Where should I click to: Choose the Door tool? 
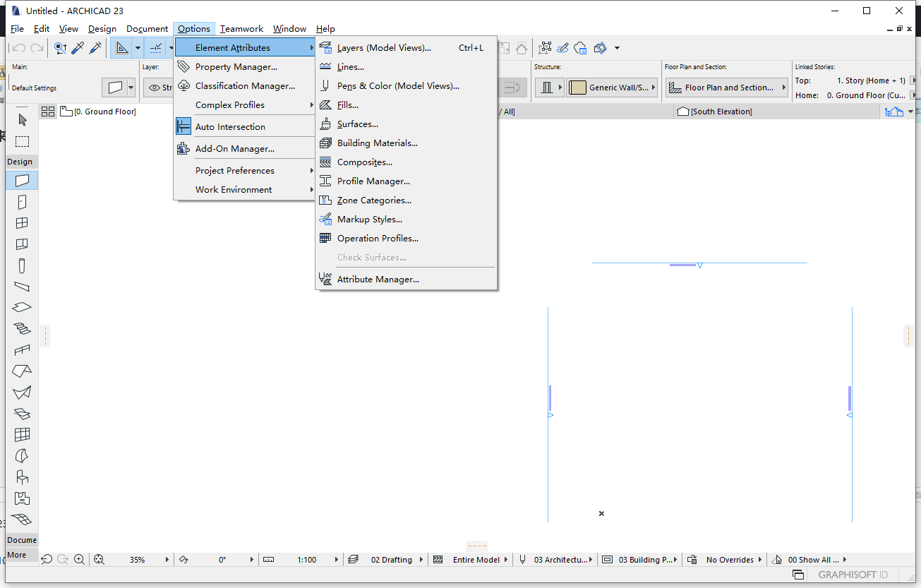pyautogui.click(x=22, y=202)
